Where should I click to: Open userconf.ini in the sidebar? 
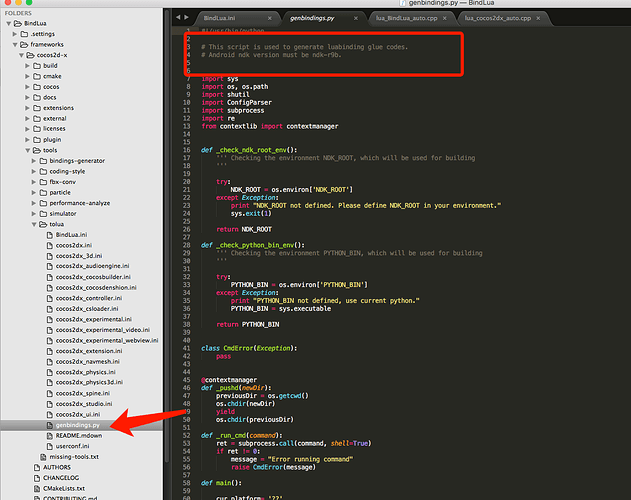(x=72, y=446)
